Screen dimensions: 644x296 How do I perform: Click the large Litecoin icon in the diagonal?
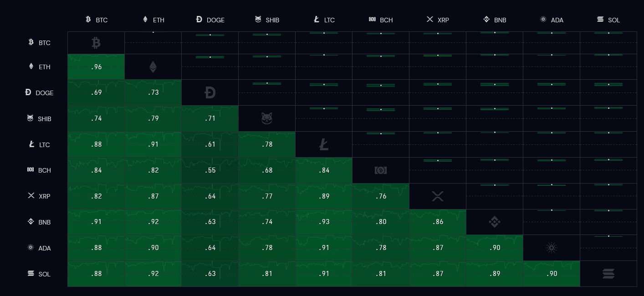(x=324, y=145)
